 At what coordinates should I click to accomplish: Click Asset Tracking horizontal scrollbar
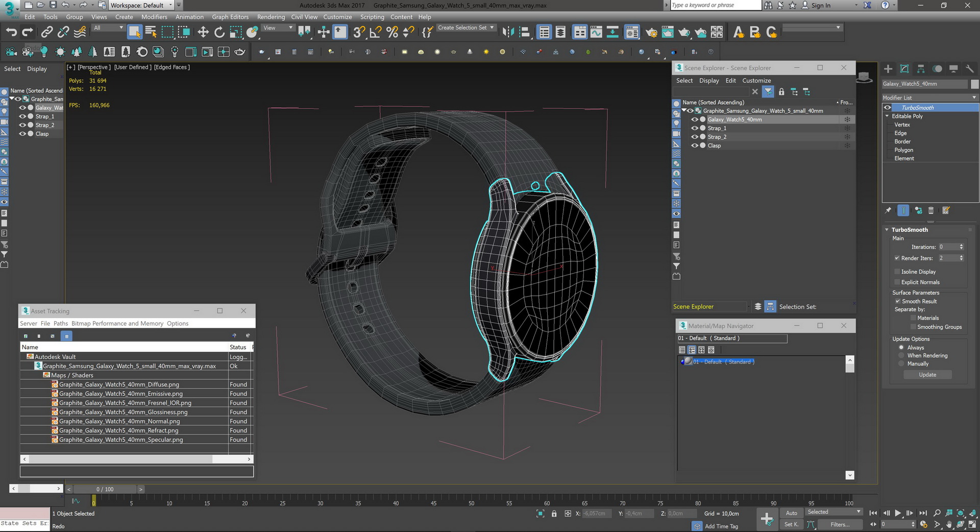(136, 459)
